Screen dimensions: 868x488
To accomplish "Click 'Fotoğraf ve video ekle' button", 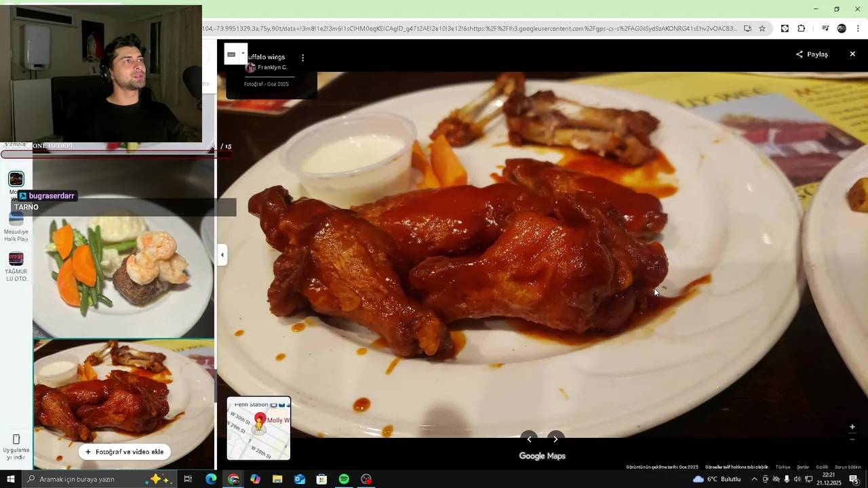I will (125, 452).
